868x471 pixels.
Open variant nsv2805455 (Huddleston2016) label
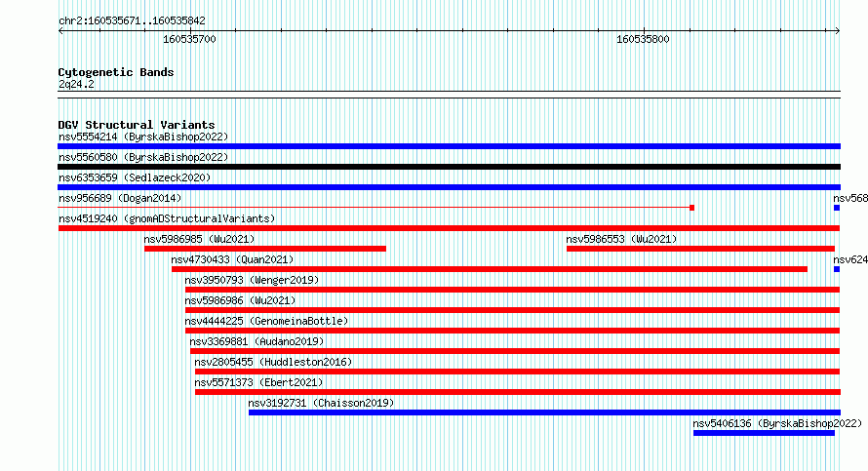coord(273,362)
